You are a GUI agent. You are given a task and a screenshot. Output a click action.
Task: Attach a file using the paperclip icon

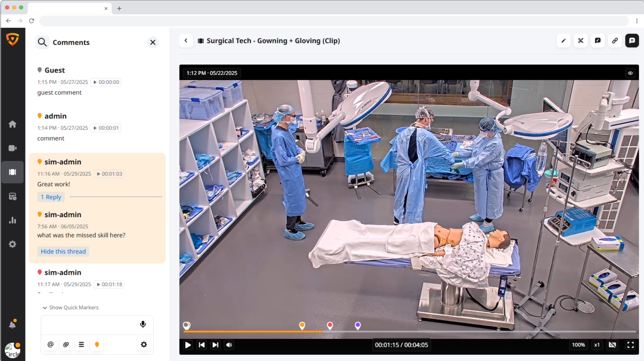click(x=66, y=344)
